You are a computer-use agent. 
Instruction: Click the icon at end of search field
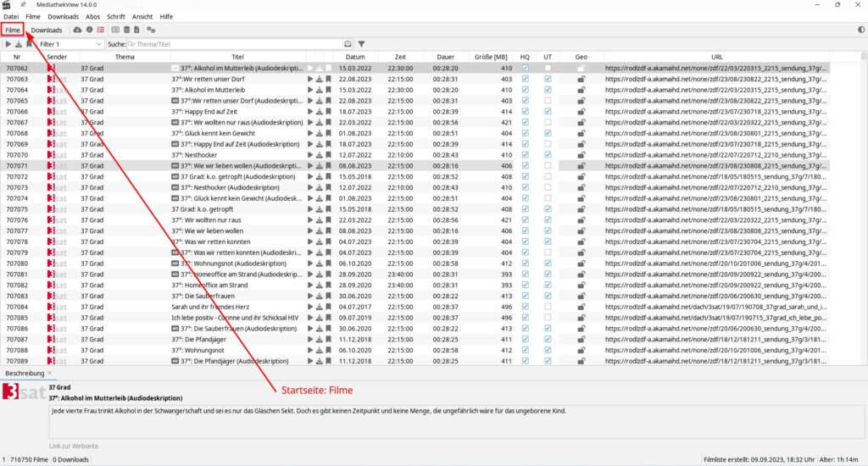pyautogui.click(x=348, y=44)
